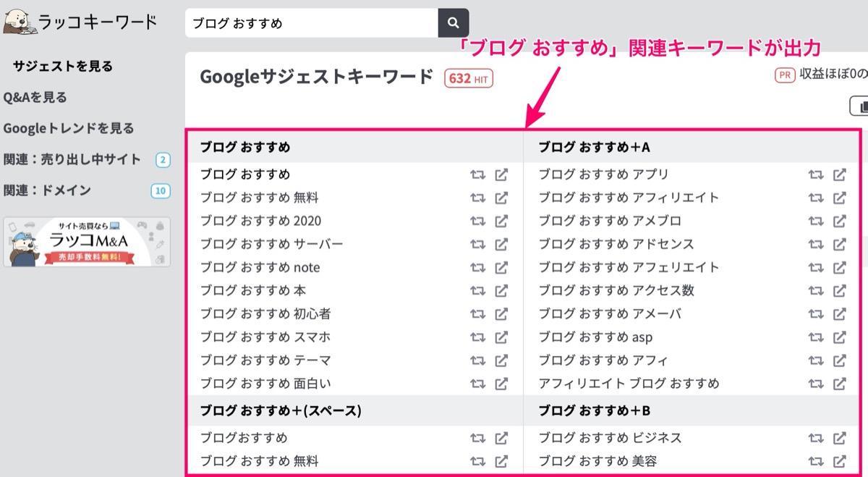868x477 pixels.
Task: Click keyword ブログ おすすめ アメーバ
Action: 610,313
